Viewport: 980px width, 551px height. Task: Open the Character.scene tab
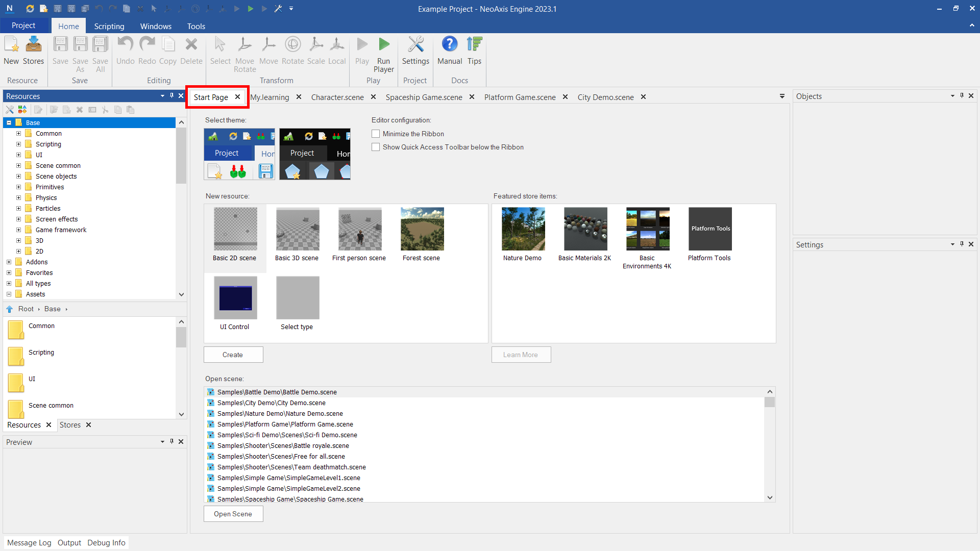click(x=337, y=97)
